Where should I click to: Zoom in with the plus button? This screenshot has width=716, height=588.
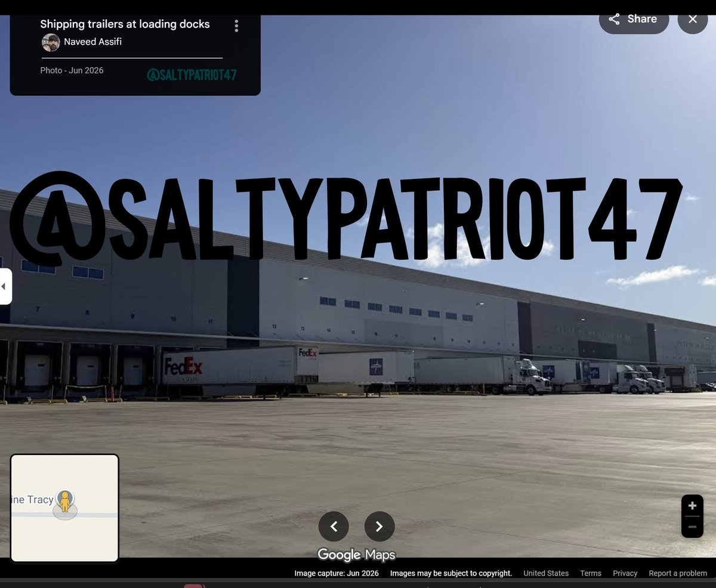tap(692, 506)
